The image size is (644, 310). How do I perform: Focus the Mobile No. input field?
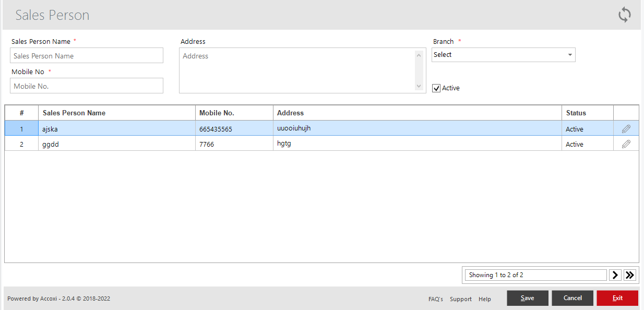87,86
